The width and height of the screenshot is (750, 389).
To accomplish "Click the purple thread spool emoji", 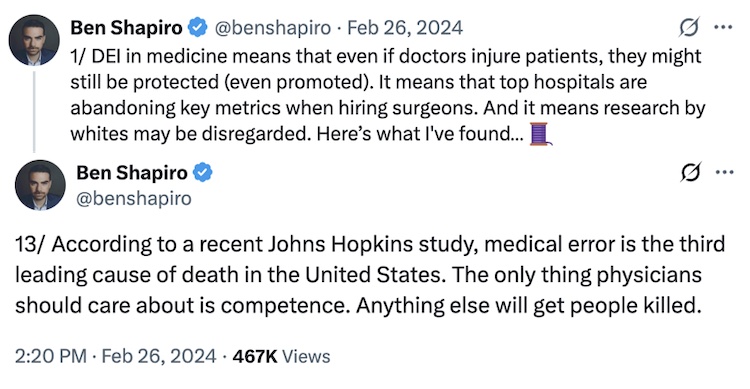I will (x=540, y=133).
